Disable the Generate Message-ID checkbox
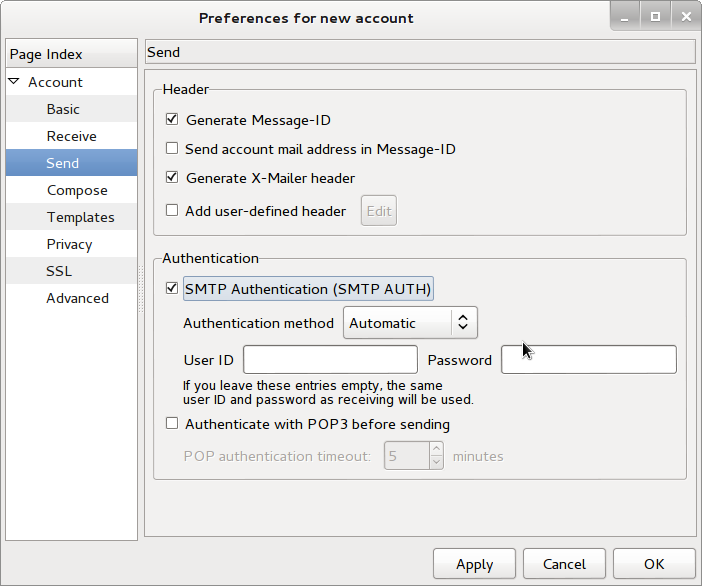The width and height of the screenshot is (702, 586). click(172, 120)
